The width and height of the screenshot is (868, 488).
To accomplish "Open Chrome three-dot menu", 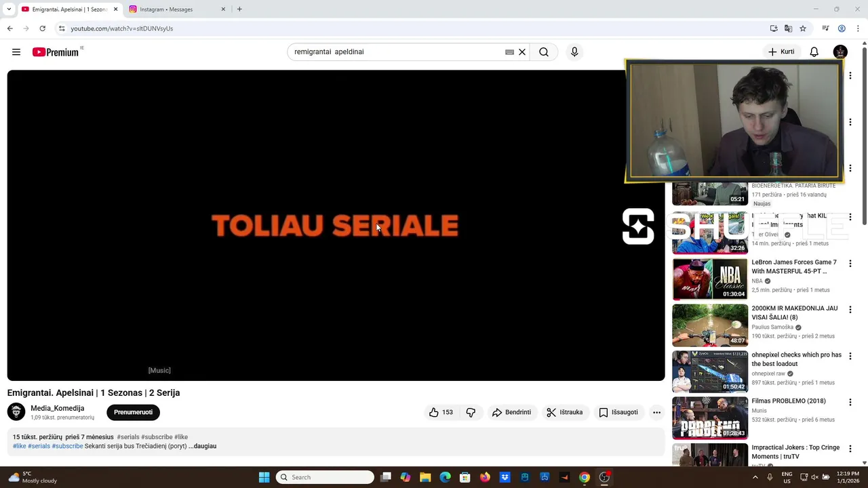I will [x=858, y=28].
